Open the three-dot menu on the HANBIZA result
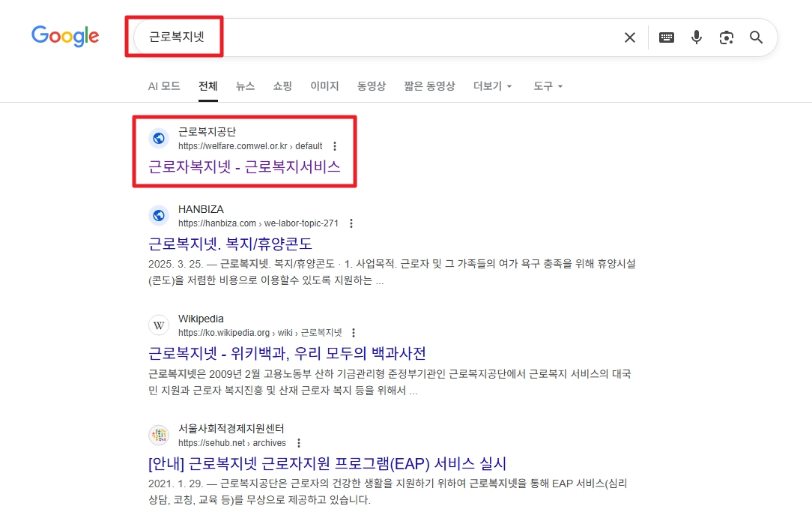 [x=351, y=223]
